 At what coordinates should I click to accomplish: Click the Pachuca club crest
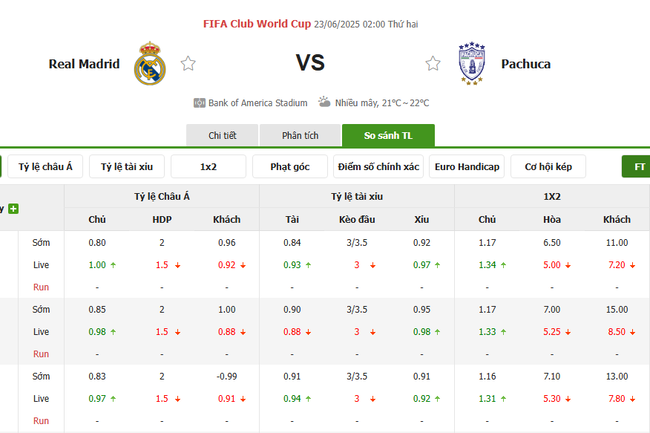pyautogui.click(x=470, y=63)
